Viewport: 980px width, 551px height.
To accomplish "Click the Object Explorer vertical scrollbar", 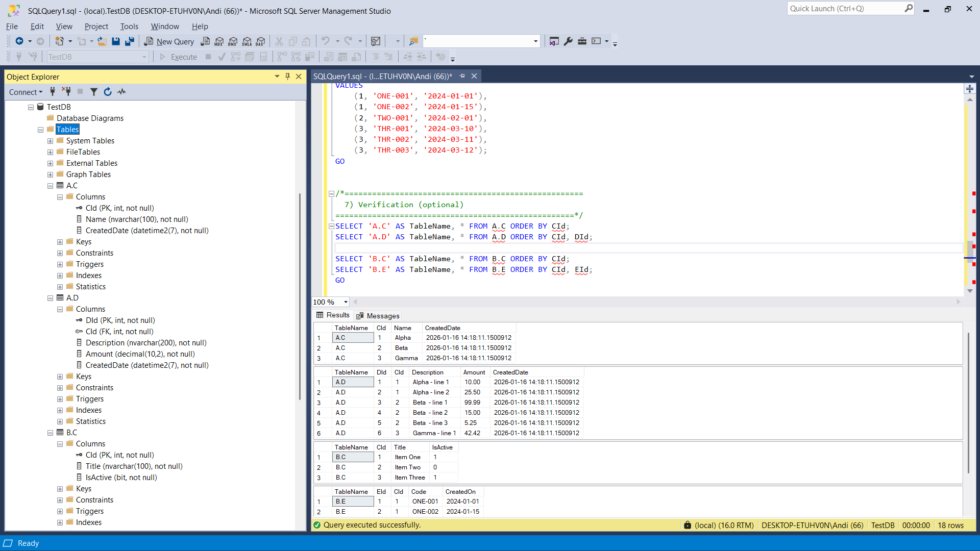I will tap(300, 296).
